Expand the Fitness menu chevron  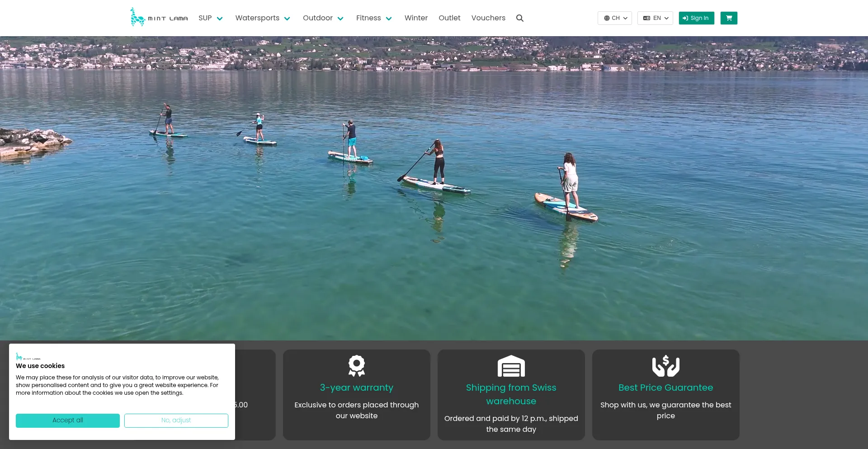pyautogui.click(x=389, y=19)
